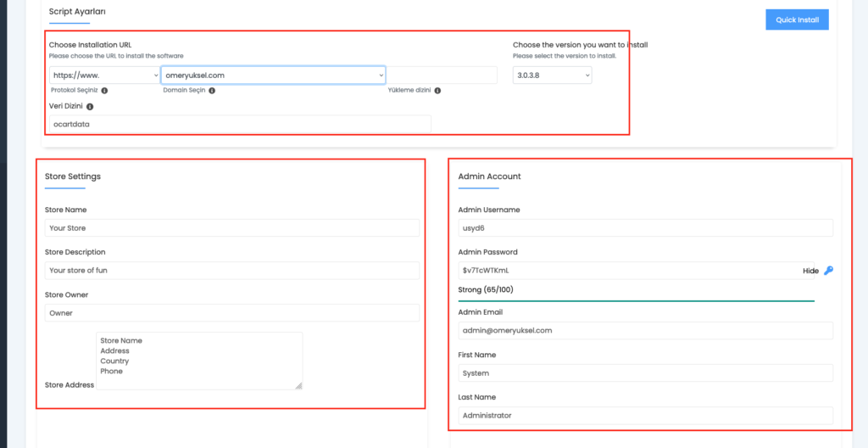Expand the 3.0.3.8 version dropdown

pos(552,76)
